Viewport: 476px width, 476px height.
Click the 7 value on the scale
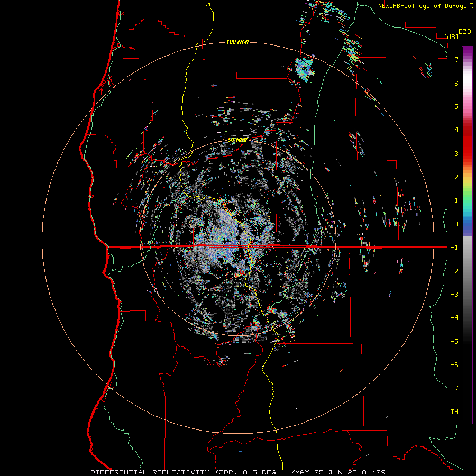click(x=456, y=59)
